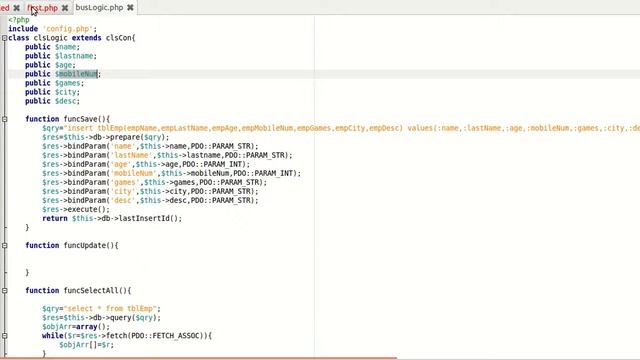640x360 pixels.
Task: Click the bindParam 'age' line
Action: coord(146,164)
